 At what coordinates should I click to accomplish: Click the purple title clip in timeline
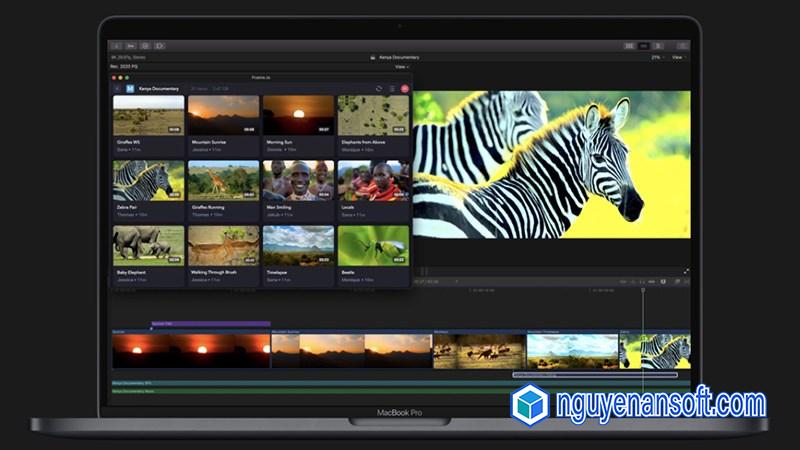210,324
